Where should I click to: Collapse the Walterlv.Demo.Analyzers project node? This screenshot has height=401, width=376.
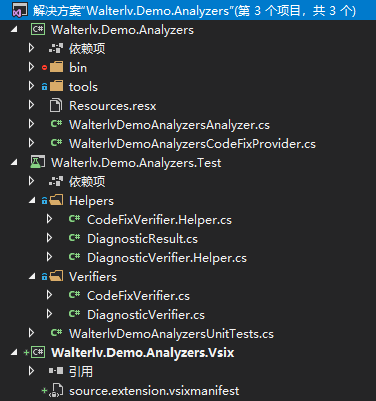tap(14, 30)
